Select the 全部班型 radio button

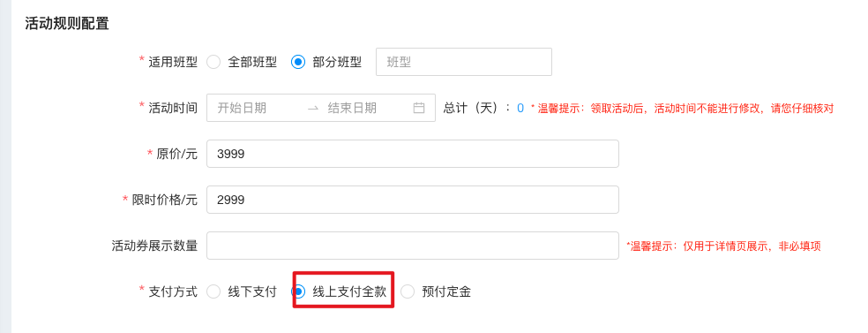click(x=213, y=62)
